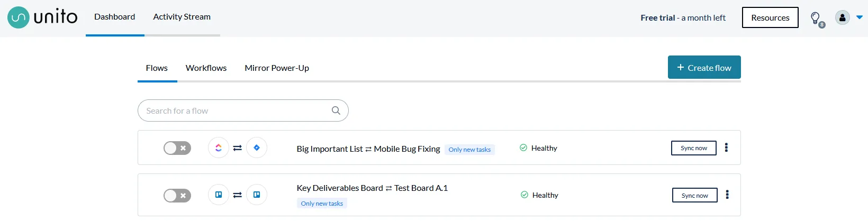Open the lightbulb notifications icon

tap(816, 18)
